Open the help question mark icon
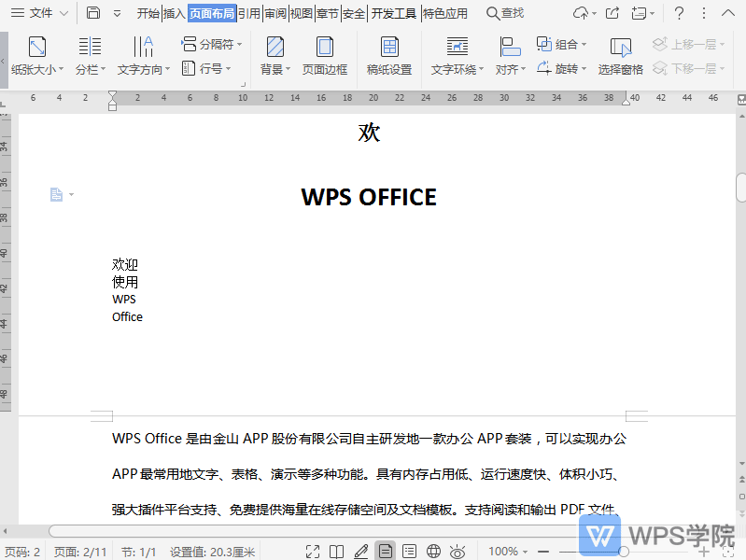 [680, 13]
